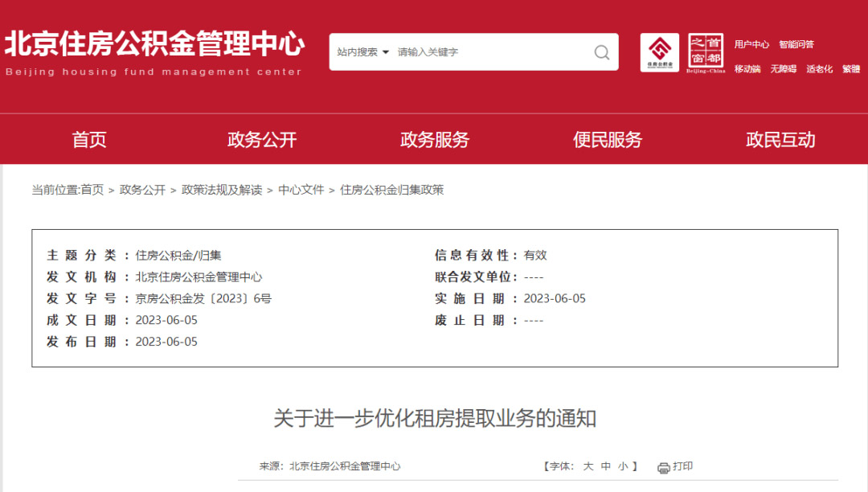Open the 政民互动 navigation tab

pyautogui.click(x=780, y=139)
